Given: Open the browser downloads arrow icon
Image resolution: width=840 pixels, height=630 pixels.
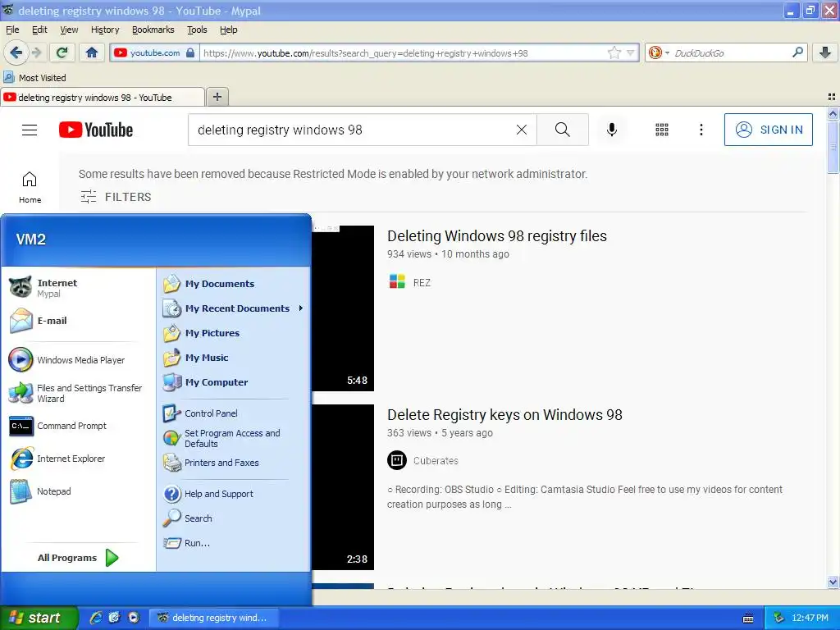Looking at the screenshot, I should [x=825, y=52].
